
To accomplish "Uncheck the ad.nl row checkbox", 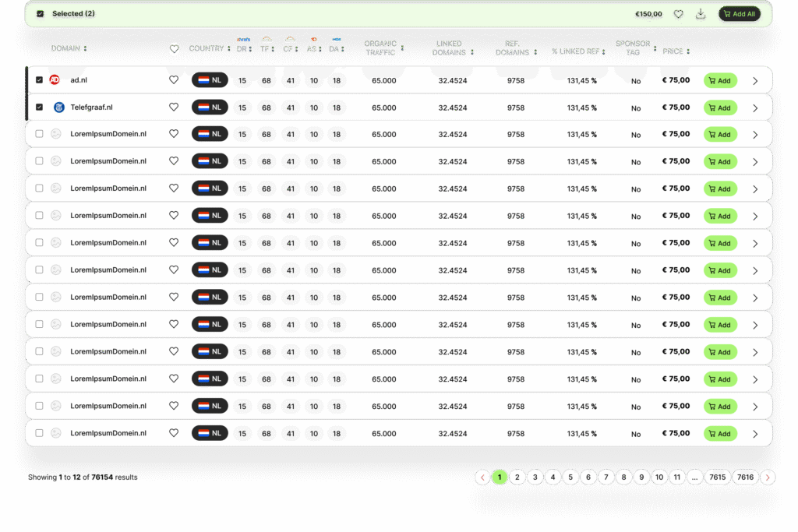I will [x=39, y=79].
